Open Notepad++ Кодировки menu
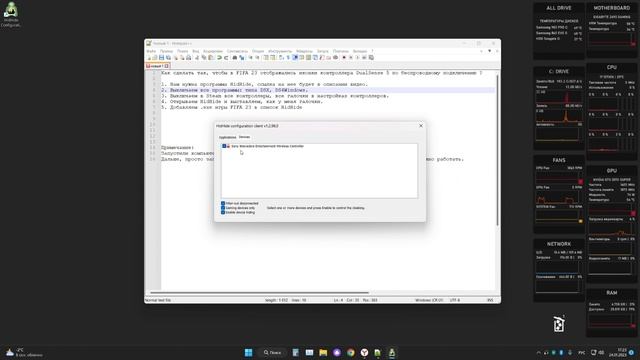Viewport: 640px width, 360px height. point(213,51)
